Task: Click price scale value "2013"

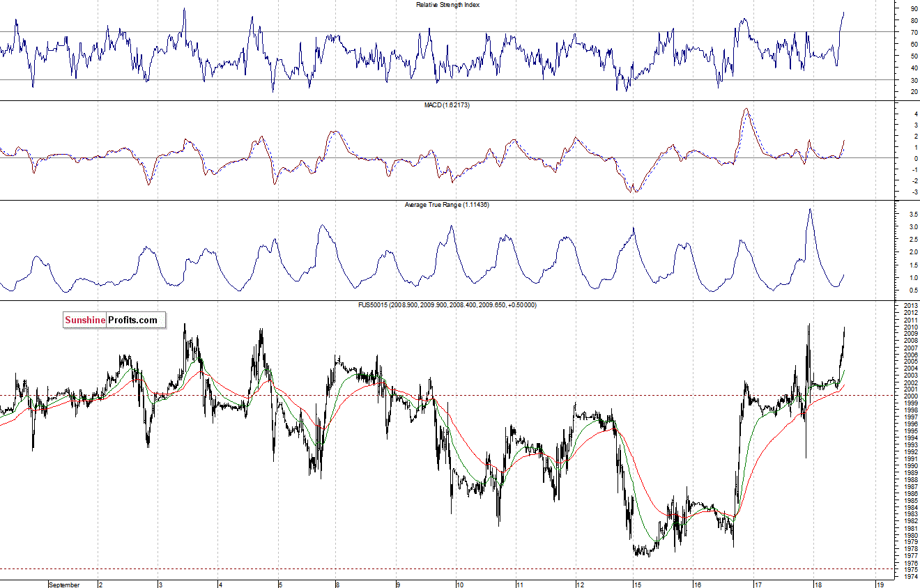Action: coord(910,307)
